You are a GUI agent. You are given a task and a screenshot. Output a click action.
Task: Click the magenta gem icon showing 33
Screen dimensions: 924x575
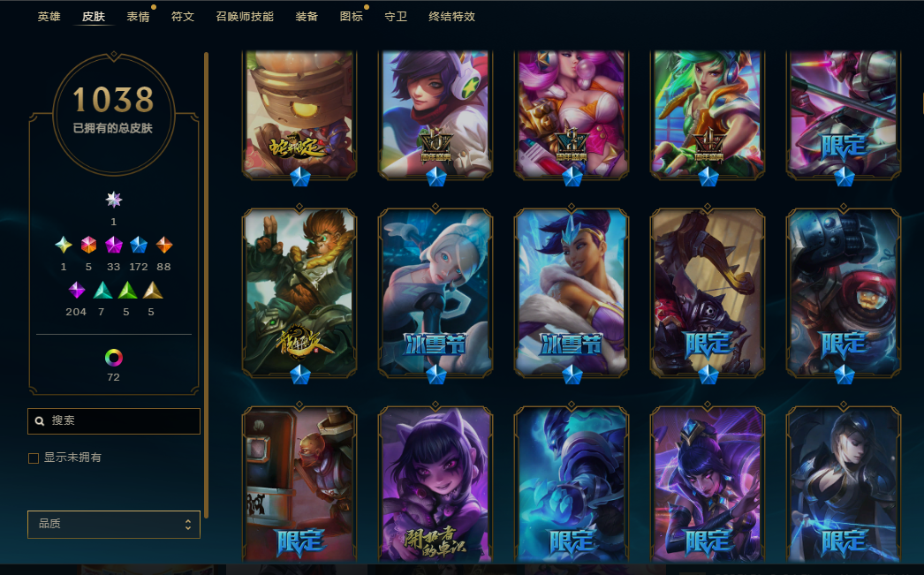(114, 245)
